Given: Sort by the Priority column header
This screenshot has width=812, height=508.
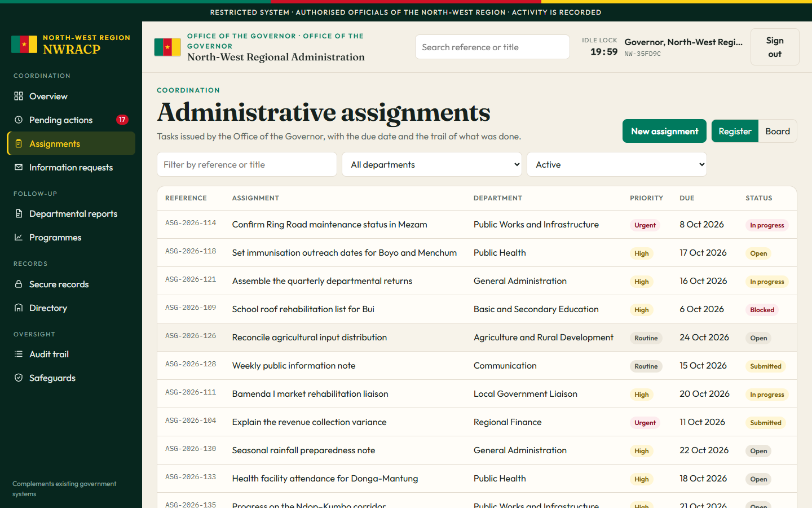Looking at the screenshot, I should pos(646,198).
